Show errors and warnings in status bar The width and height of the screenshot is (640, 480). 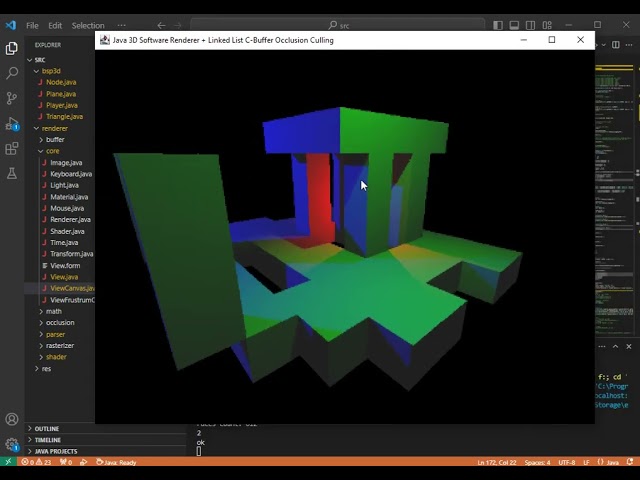tap(37, 462)
